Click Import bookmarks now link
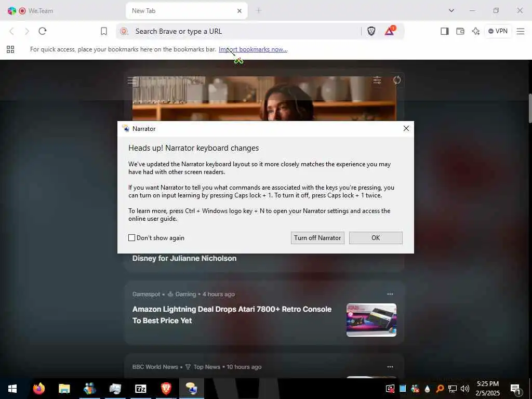 [x=253, y=49]
